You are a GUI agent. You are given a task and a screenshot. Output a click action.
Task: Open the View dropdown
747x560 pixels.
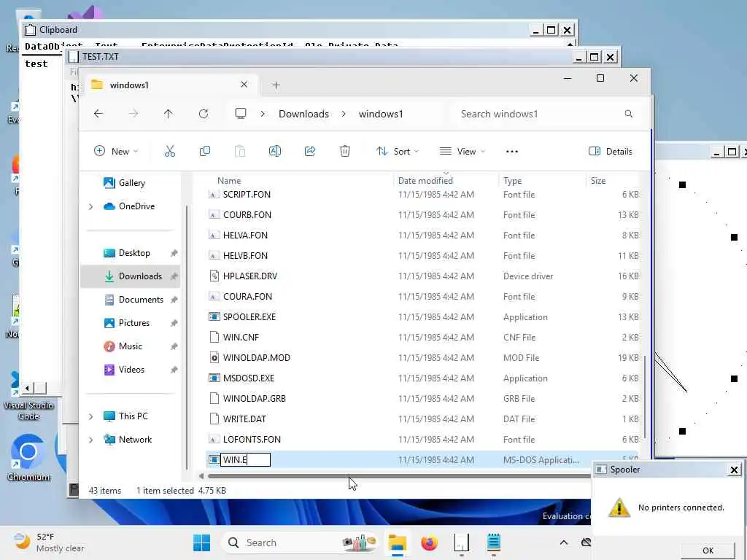coord(462,152)
